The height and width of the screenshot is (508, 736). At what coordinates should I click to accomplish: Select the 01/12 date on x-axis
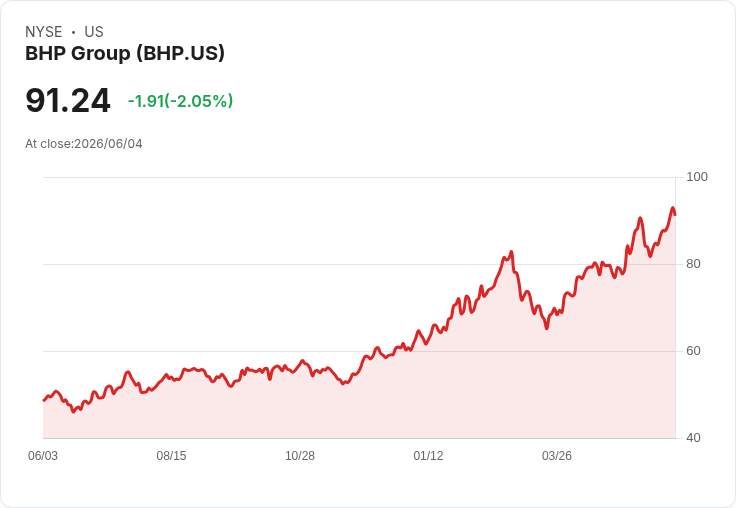[x=428, y=455]
